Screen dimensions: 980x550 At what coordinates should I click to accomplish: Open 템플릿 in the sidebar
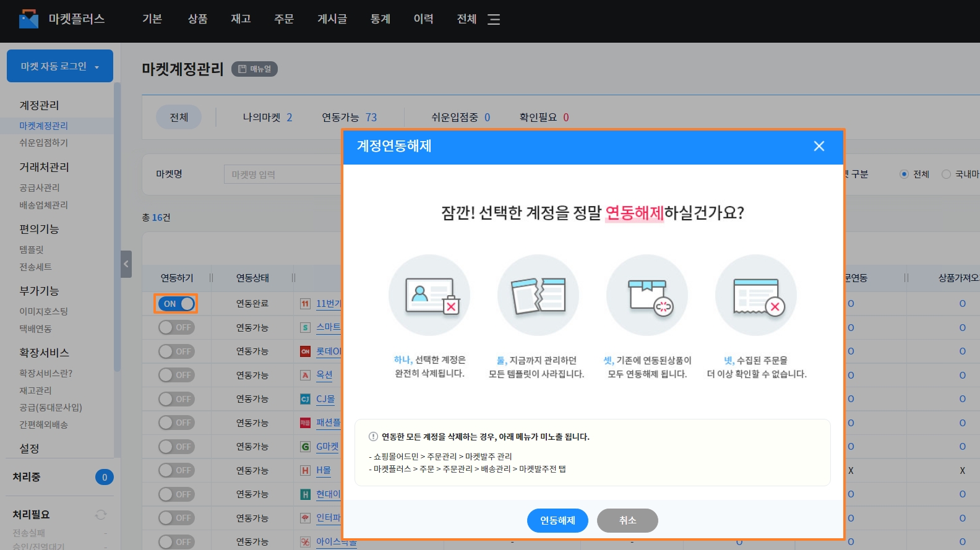coord(32,250)
